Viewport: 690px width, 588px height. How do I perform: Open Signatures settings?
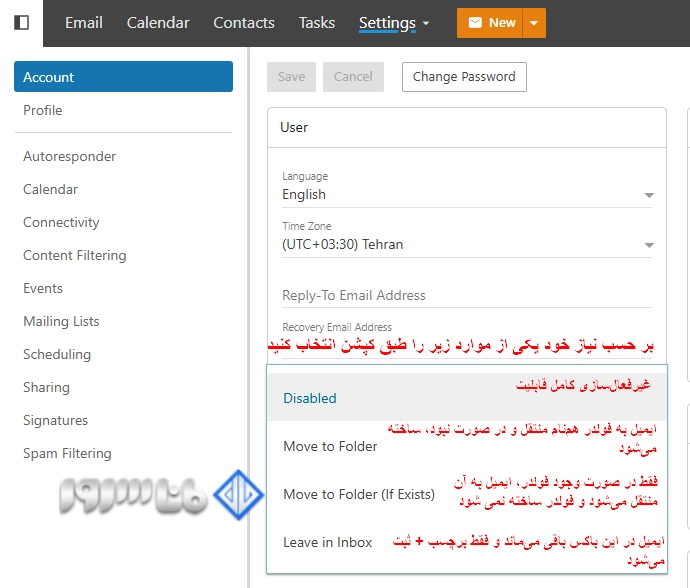click(55, 420)
